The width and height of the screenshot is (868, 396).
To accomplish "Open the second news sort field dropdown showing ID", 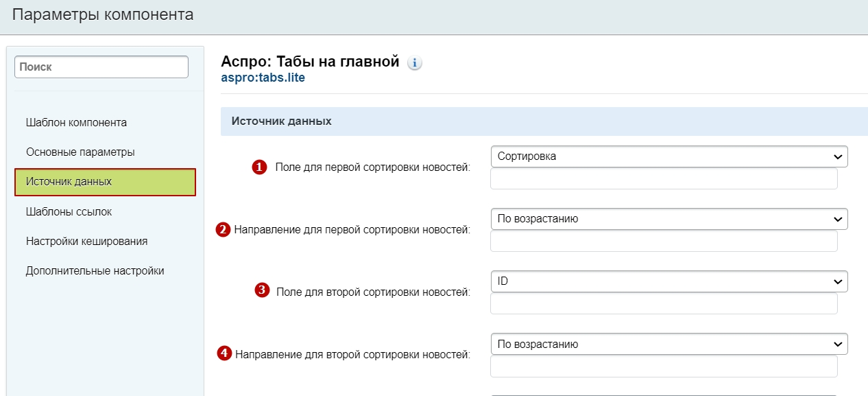I will click(669, 281).
